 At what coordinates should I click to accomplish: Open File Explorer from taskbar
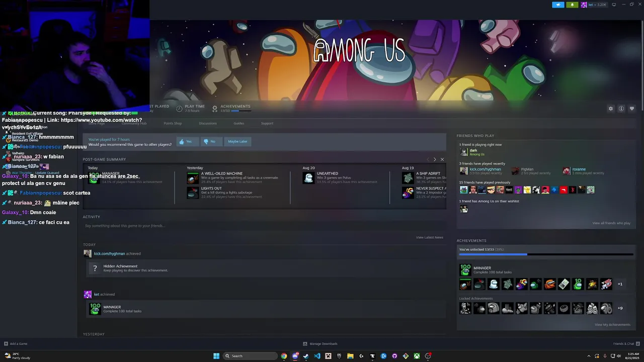(350, 356)
